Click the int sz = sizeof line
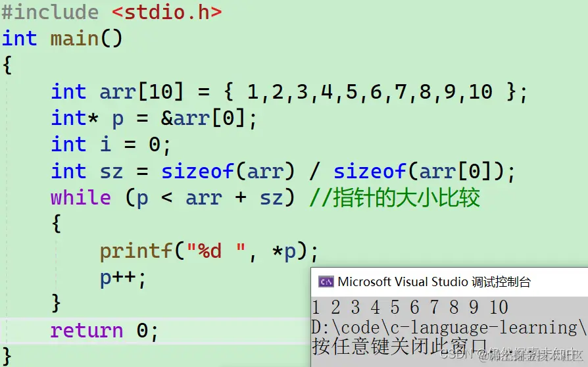The height and width of the screenshot is (367, 588). point(283,172)
